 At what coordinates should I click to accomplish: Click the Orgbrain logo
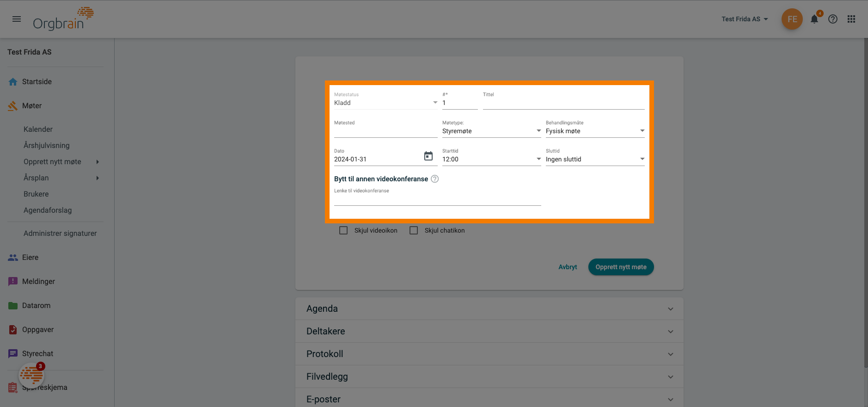coord(63,19)
